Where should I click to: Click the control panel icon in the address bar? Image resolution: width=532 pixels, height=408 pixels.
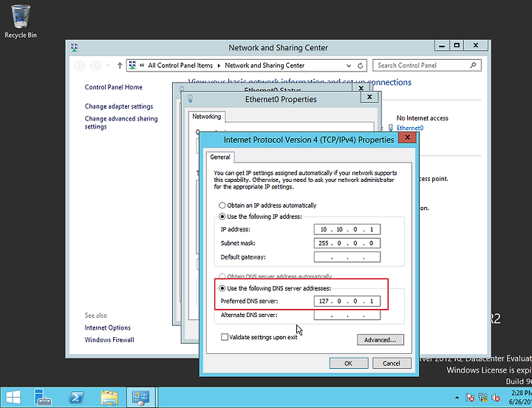[x=133, y=65]
